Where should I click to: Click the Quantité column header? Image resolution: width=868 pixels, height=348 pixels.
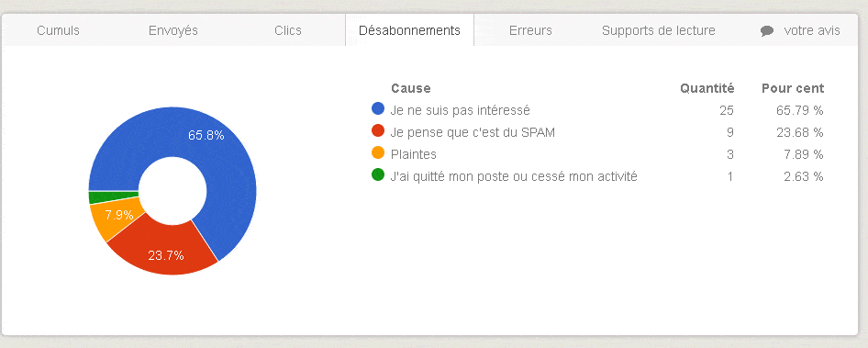[707, 88]
